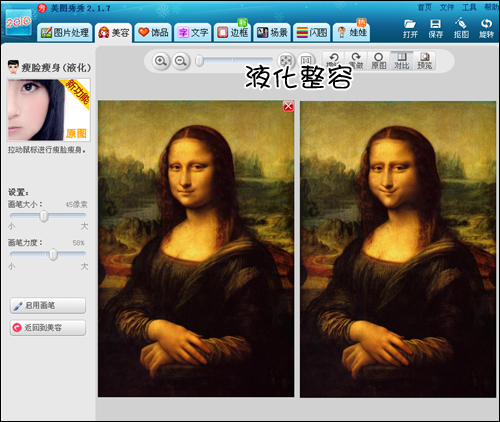Switch to the 美容 tab
Viewport: 500px width, 422px height.
(x=114, y=33)
